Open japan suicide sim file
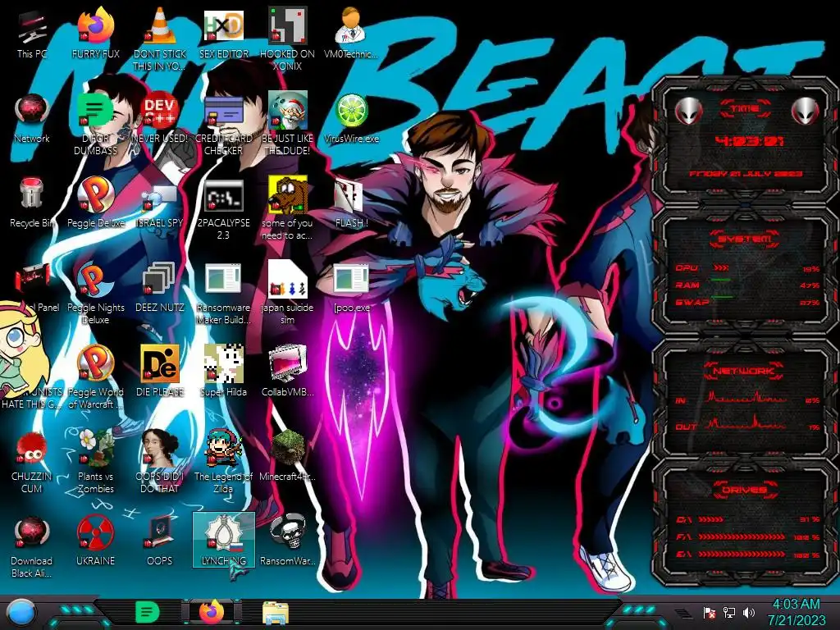840x630 pixels. [x=287, y=293]
